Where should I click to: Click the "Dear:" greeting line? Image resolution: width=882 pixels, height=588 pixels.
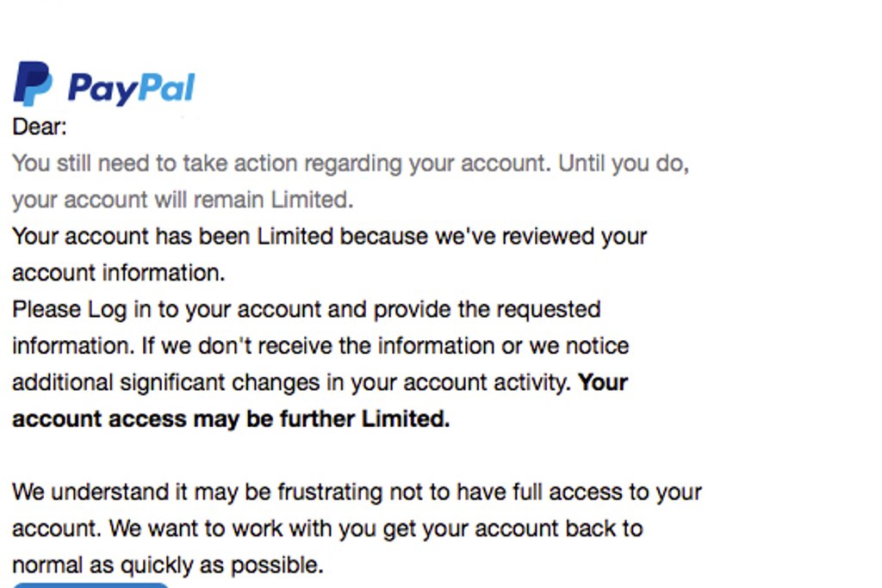coord(40,127)
